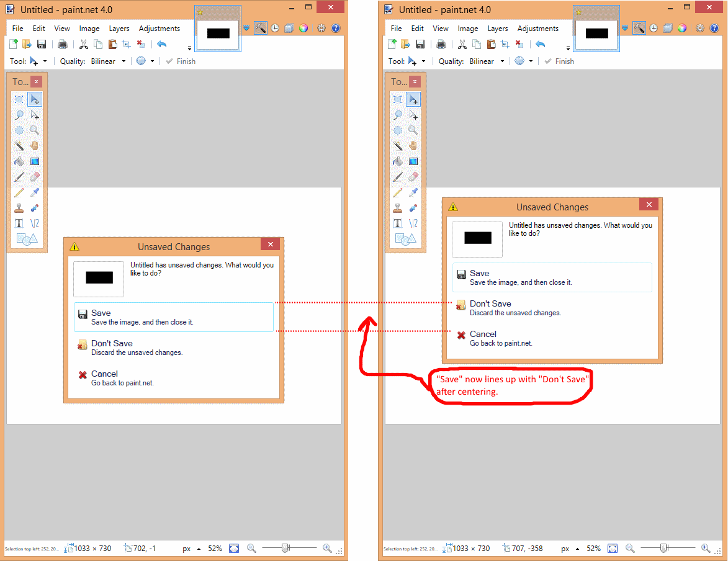Image resolution: width=728 pixels, height=561 pixels.
Task: Open the Layers menu in right window
Action: (x=498, y=29)
